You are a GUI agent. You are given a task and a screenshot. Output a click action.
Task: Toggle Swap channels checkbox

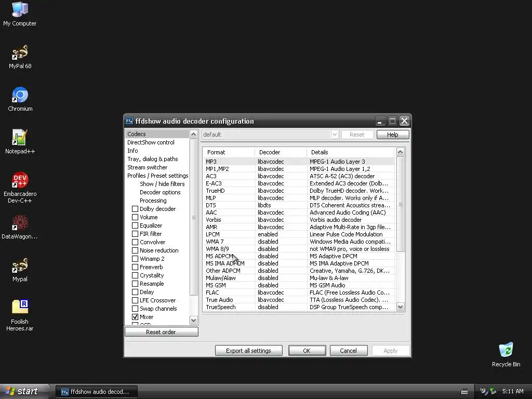(x=135, y=309)
